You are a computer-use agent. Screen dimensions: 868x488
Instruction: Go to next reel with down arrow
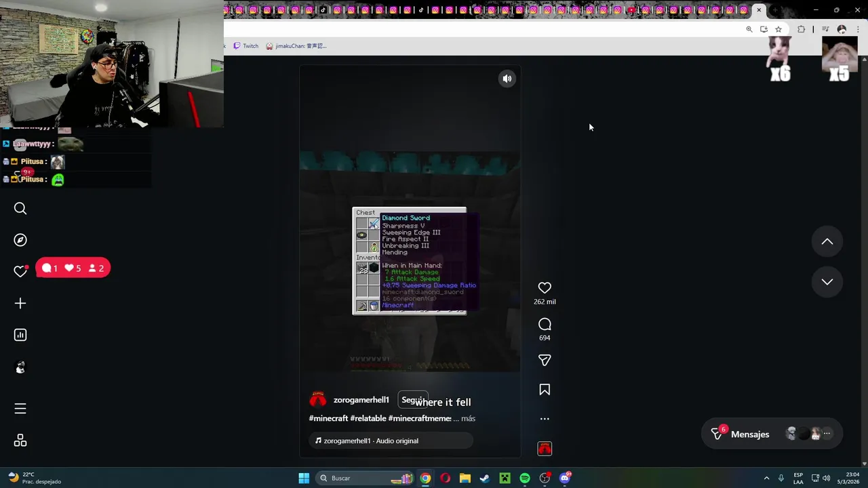tap(827, 282)
